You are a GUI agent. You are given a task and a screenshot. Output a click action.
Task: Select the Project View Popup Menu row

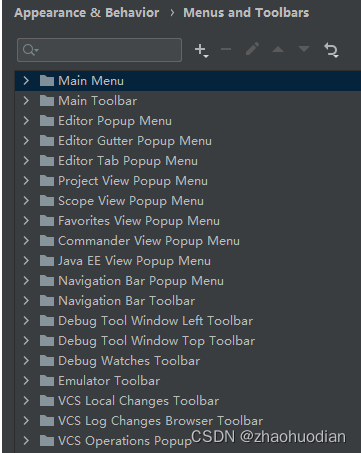pos(188,181)
